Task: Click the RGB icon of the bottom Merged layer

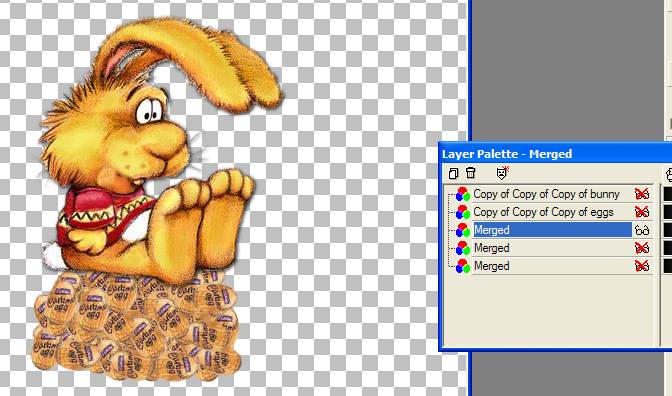Action: point(462,266)
